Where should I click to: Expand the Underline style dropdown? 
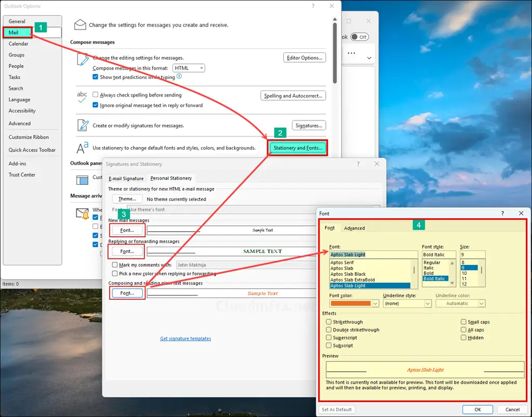pos(407,303)
